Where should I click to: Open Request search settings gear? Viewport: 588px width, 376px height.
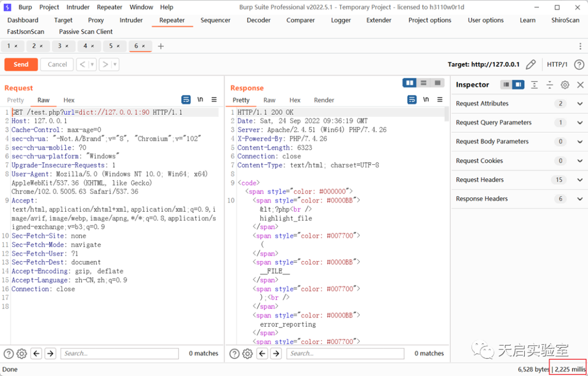22,354
